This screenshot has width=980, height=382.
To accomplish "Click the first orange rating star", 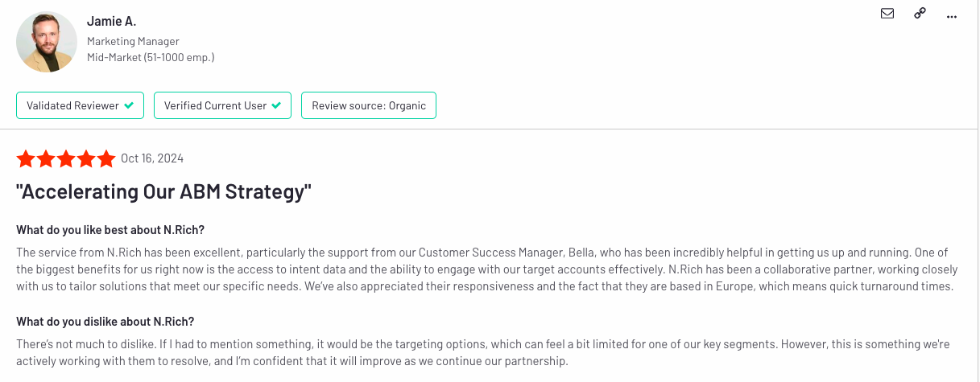I will tap(26, 158).
